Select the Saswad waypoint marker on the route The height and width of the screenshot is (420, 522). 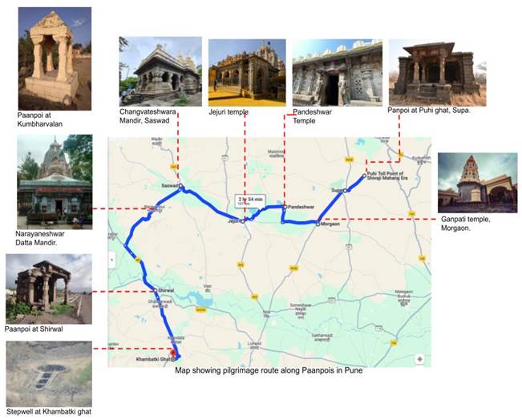[182, 188]
